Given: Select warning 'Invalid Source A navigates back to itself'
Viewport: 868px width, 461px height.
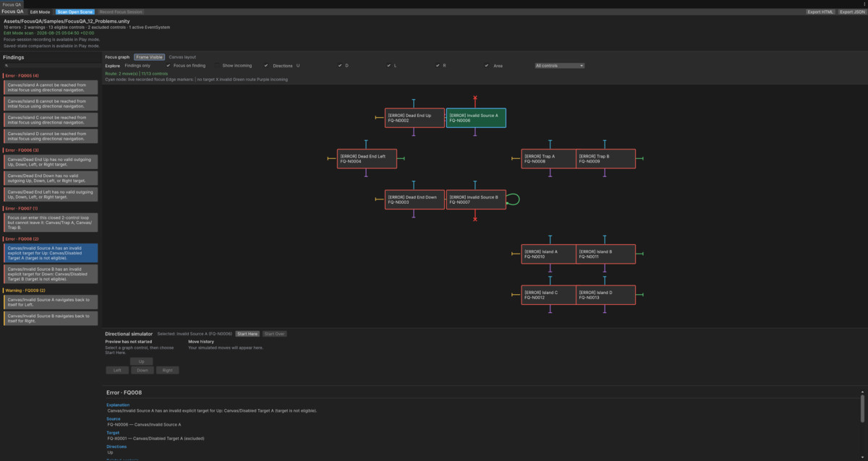Looking at the screenshot, I should tap(51, 301).
